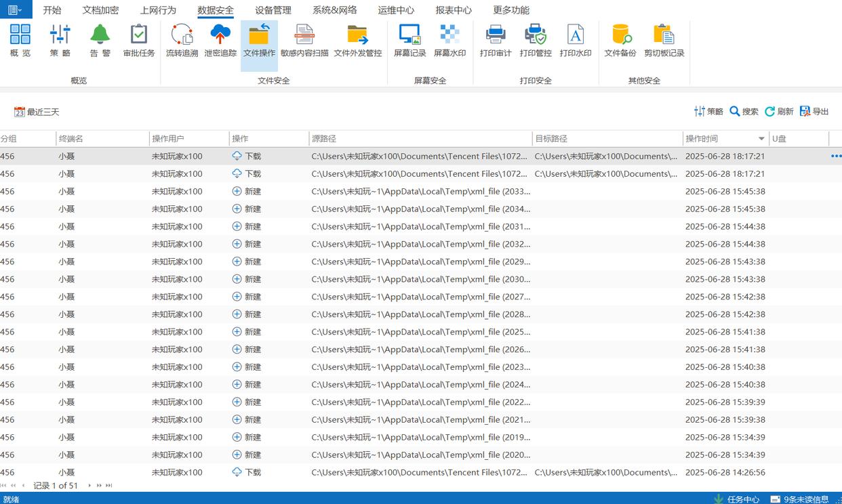Open the three-dot menu on the first row
This screenshot has height=504, width=842.
point(835,156)
